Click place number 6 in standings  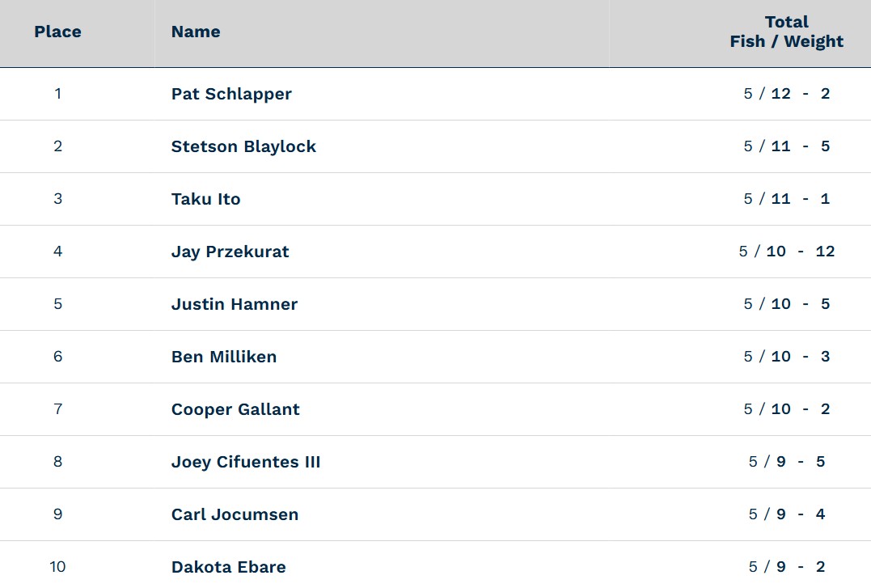(x=57, y=356)
